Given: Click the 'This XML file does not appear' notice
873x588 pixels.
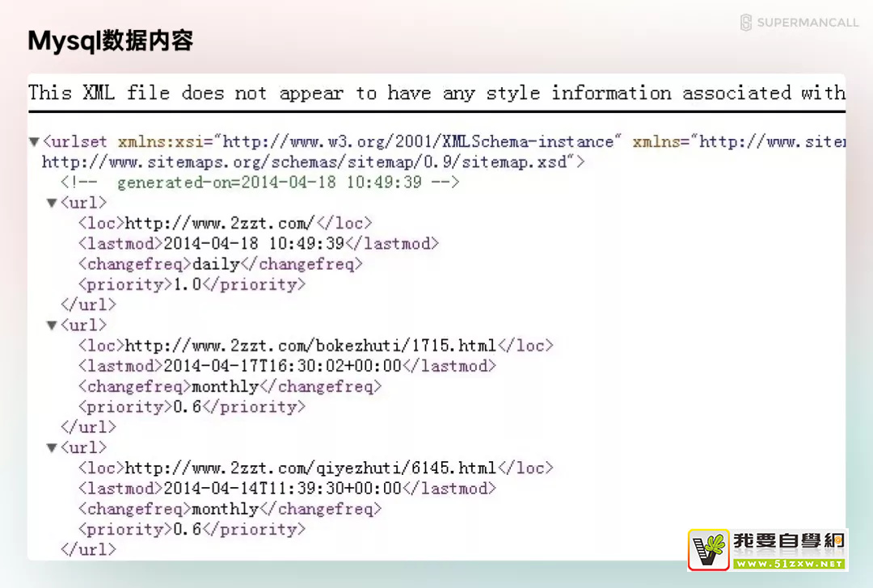Looking at the screenshot, I should (436, 93).
